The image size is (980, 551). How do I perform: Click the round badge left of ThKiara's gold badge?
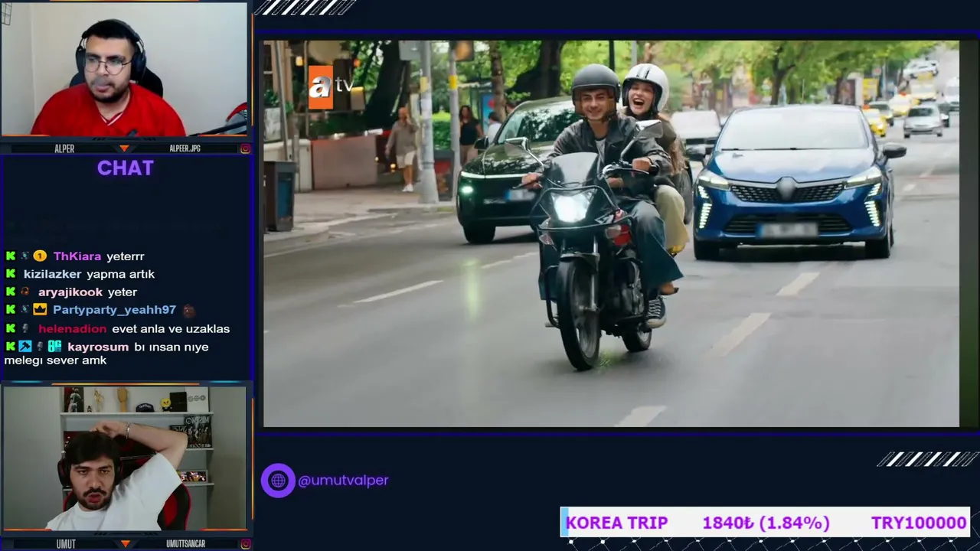coord(24,256)
